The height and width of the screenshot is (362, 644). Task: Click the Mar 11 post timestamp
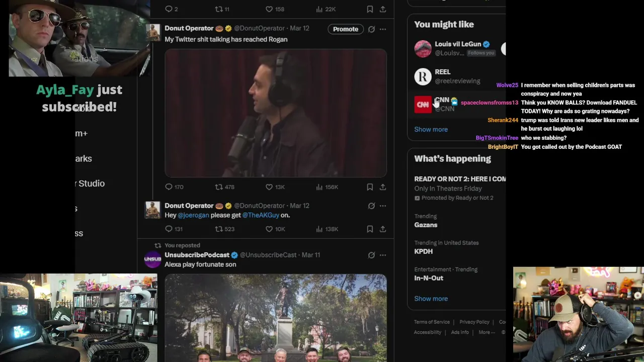(310, 255)
